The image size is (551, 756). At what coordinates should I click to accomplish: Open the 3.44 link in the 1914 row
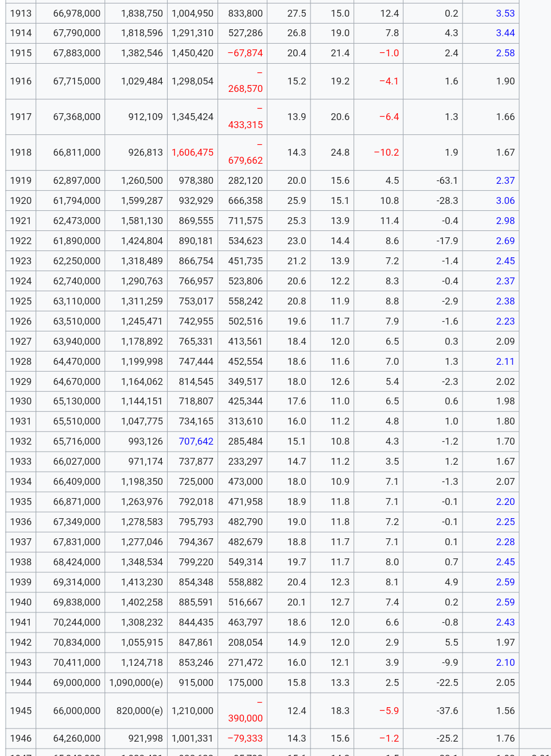(505, 33)
